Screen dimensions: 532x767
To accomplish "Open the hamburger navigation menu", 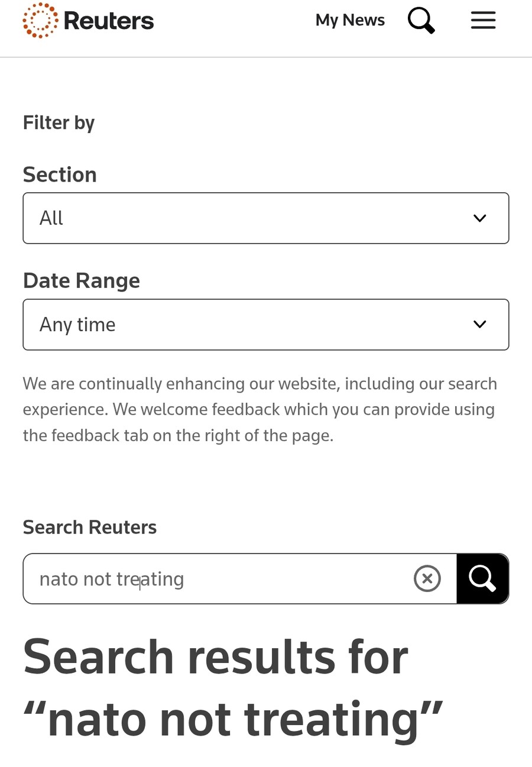I will 483,21.
